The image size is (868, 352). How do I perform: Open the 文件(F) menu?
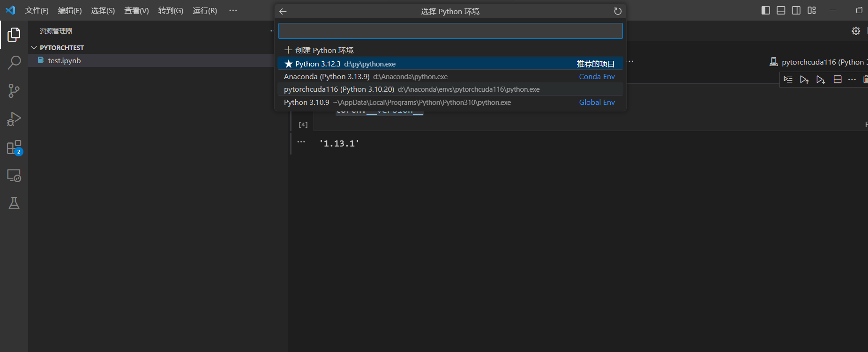(x=37, y=10)
